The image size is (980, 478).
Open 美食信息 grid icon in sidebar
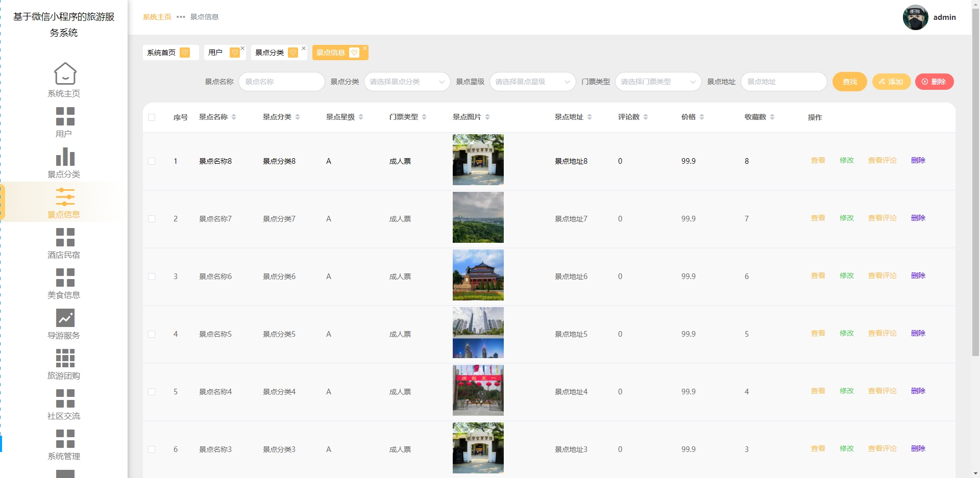(x=65, y=278)
